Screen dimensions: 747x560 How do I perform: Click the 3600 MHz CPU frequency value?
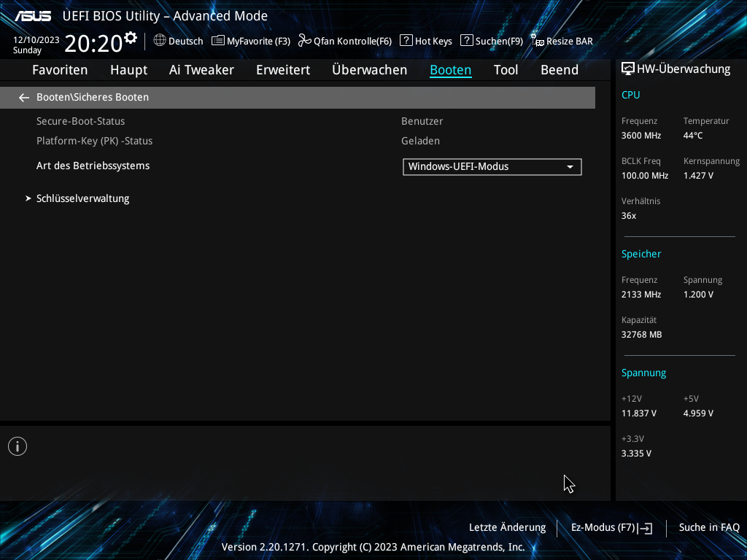tap(641, 136)
